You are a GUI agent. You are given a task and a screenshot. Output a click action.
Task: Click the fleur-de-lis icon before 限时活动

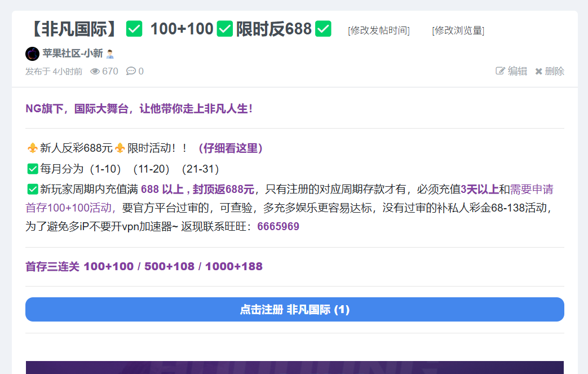point(120,148)
